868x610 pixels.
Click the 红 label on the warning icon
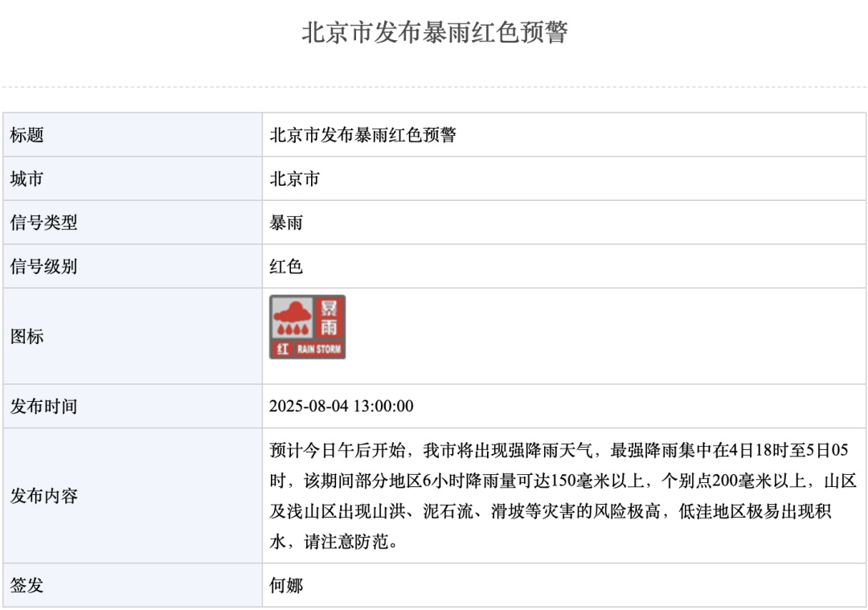click(x=283, y=349)
